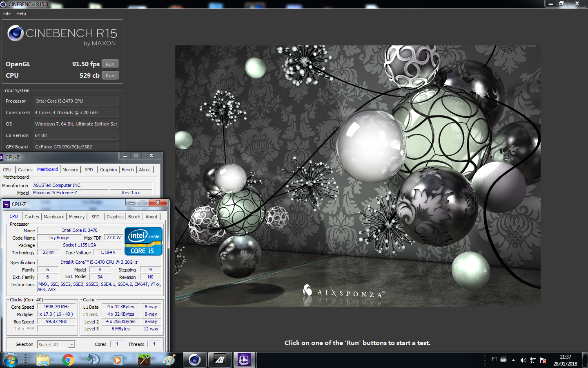Select Graphics tab in front CPU-Z window
Image resolution: width=588 pixels, height=368 pixels.
pos(115,217)
